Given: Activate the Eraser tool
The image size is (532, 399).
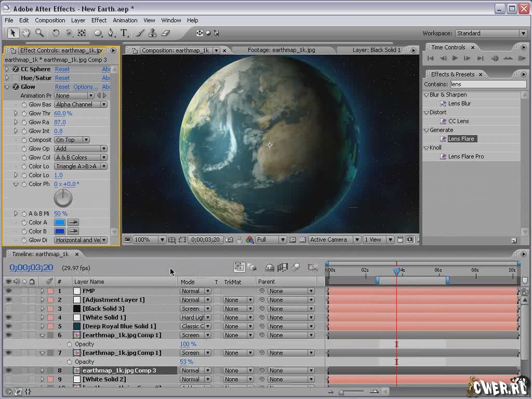Looking at the screenshot, I should tap(166, 33).
